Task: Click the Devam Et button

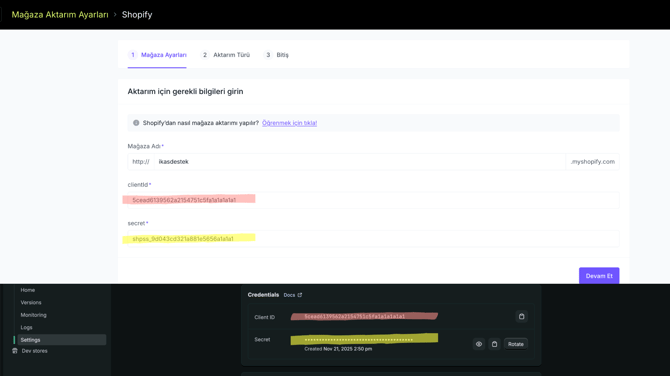Action: click(x=599, y=276)
